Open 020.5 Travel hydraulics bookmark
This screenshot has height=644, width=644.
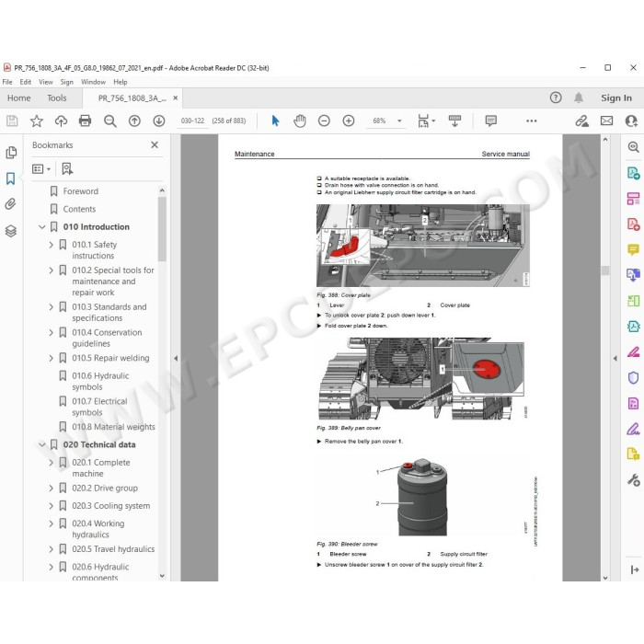coord(113,548)
